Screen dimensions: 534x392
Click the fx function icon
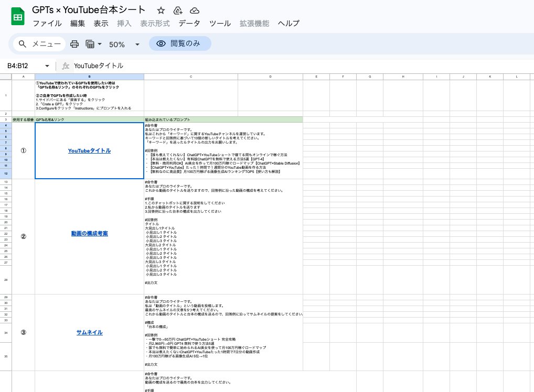click(66, 66)
